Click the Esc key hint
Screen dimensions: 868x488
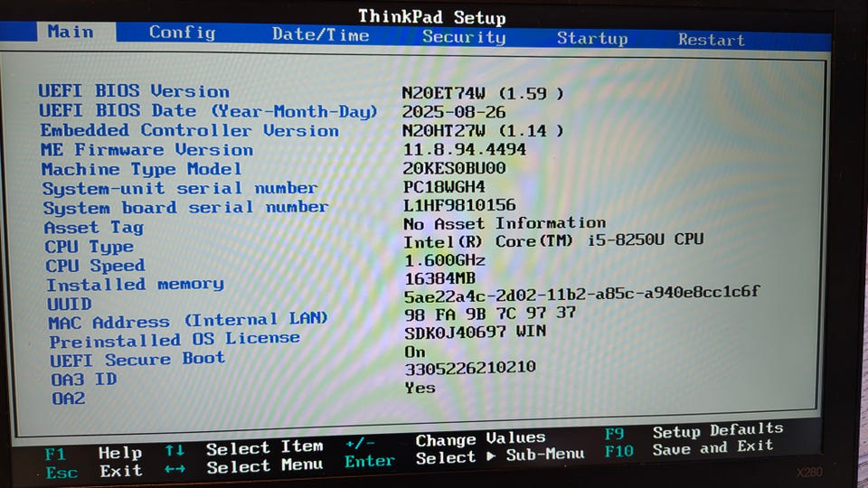61,473
